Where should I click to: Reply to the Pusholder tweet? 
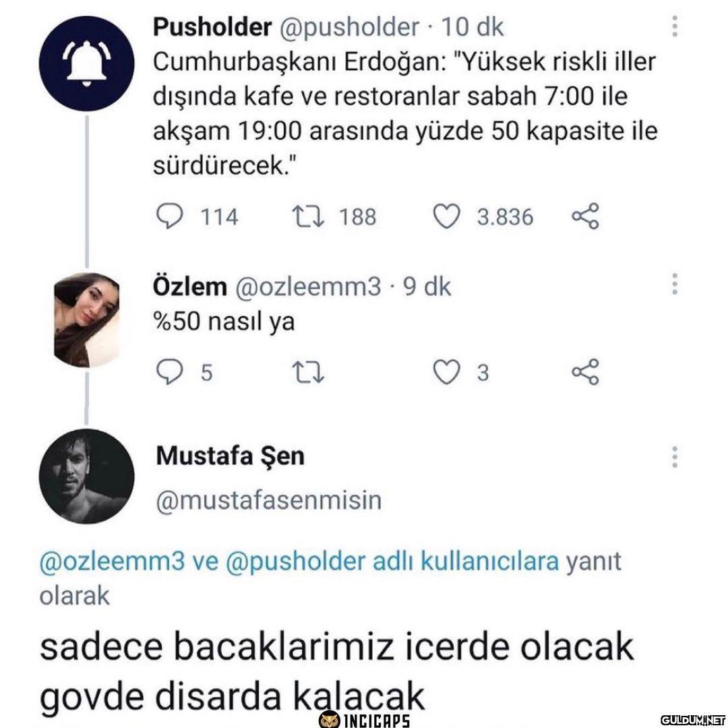point(166,216)
